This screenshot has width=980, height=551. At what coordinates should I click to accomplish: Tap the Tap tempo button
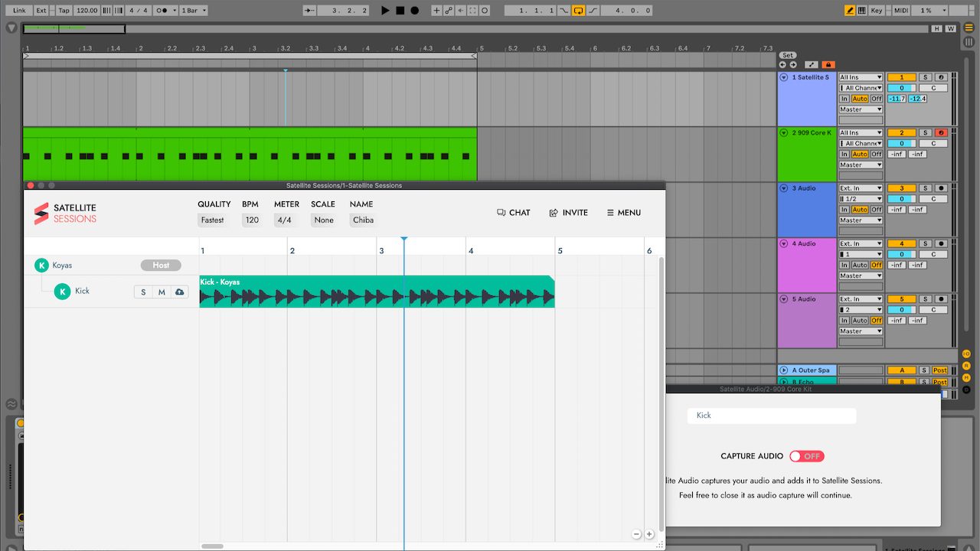click(x=64, y=11)
